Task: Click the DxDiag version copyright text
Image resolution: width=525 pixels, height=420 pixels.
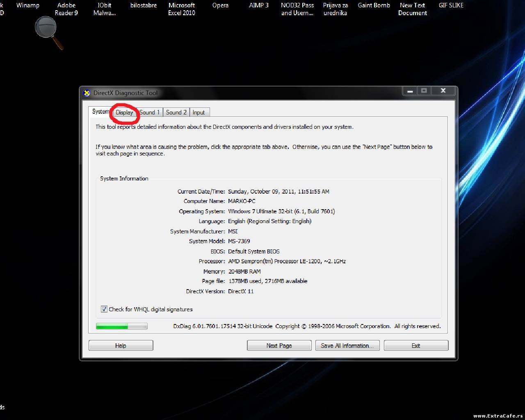Action: 307,326
